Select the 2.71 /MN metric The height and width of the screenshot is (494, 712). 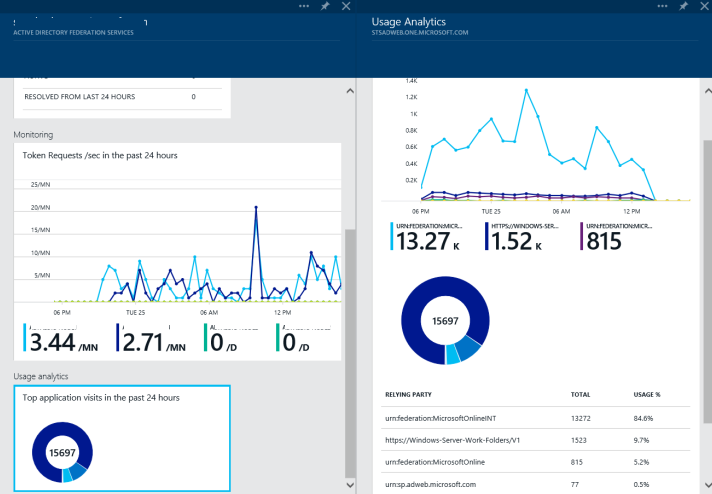tap(151, 341)
